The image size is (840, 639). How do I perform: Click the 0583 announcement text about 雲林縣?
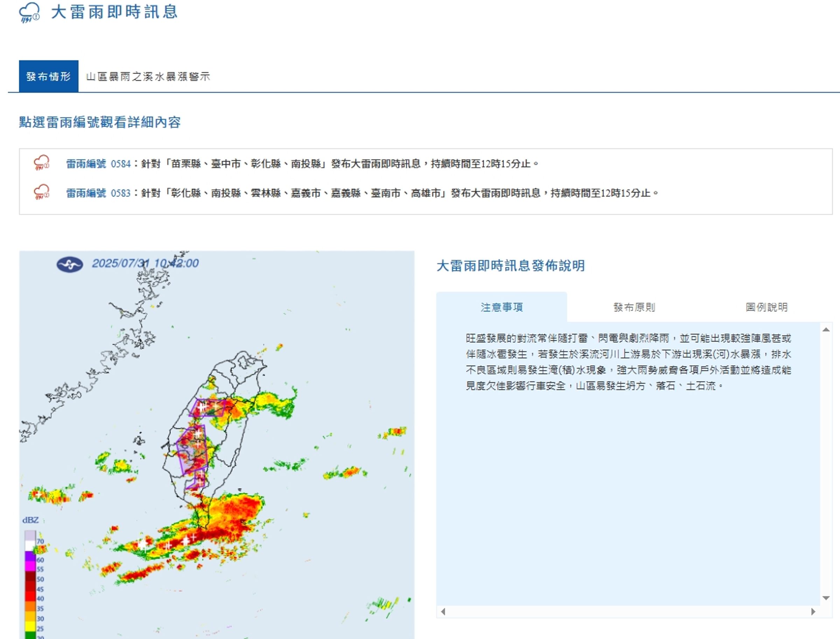pos(400,193)
